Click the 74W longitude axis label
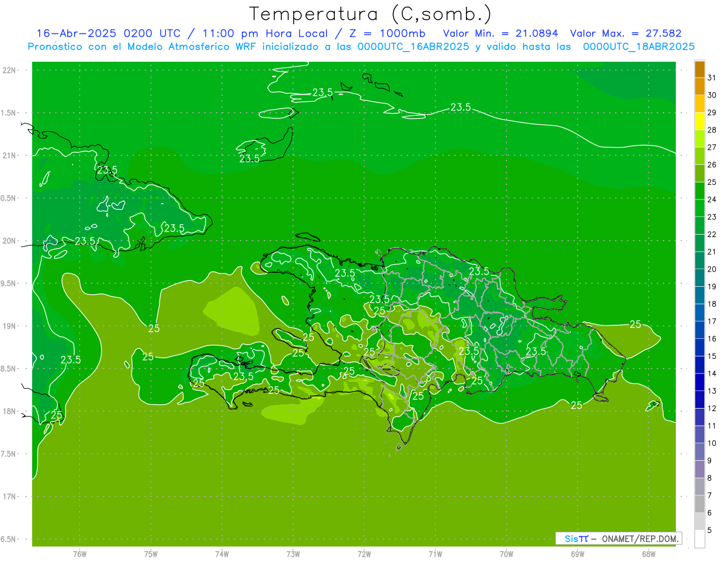 pos(222,554)
